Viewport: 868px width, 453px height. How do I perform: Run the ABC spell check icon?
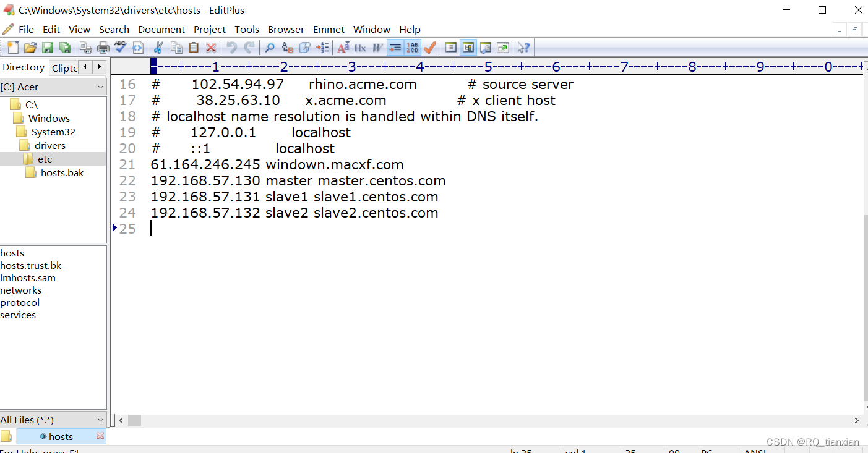[x=121, y=48]
